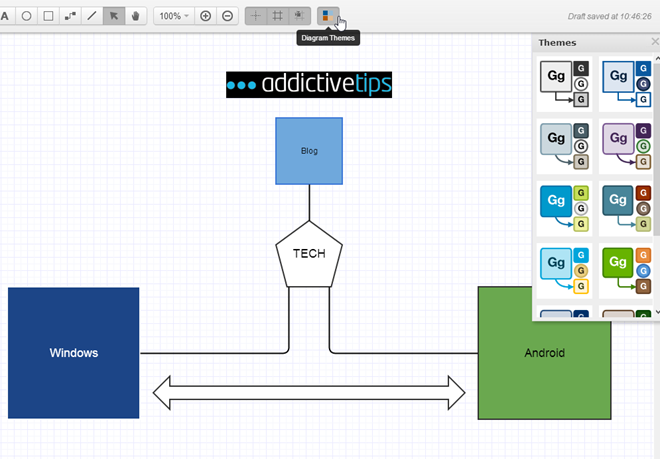The image size is (660, 459).
Task: Toggle snap to objects button
Action: point(299,16)
